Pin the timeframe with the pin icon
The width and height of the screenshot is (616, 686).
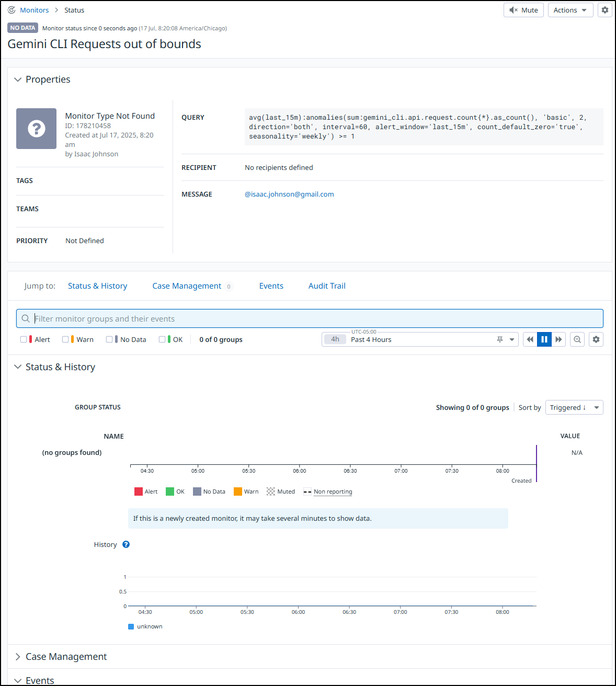pyautogui.click(x=500, y=339)
